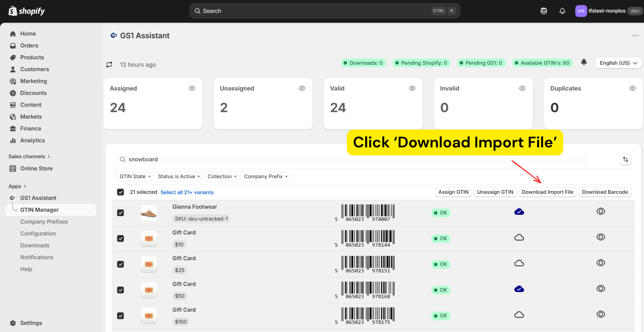Click the alert bell next to language selector

pos(584,62)
